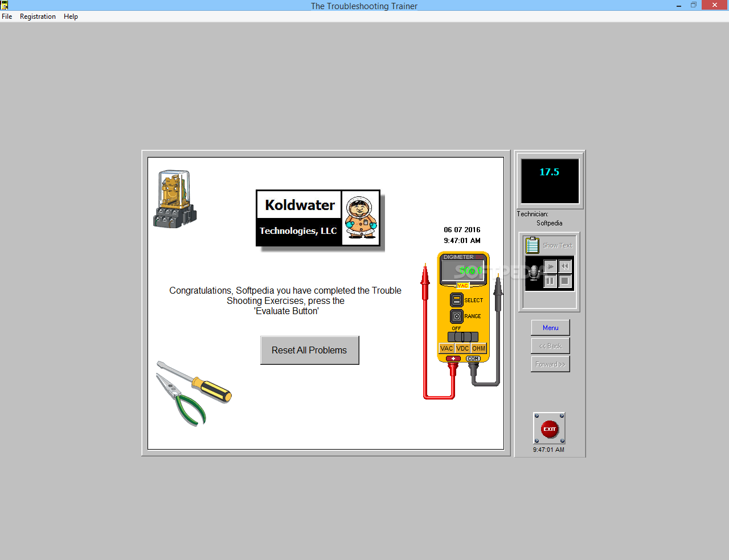729x560 pixels.
Task: Rewind the narration audio
Action: [x=564, y=266]
